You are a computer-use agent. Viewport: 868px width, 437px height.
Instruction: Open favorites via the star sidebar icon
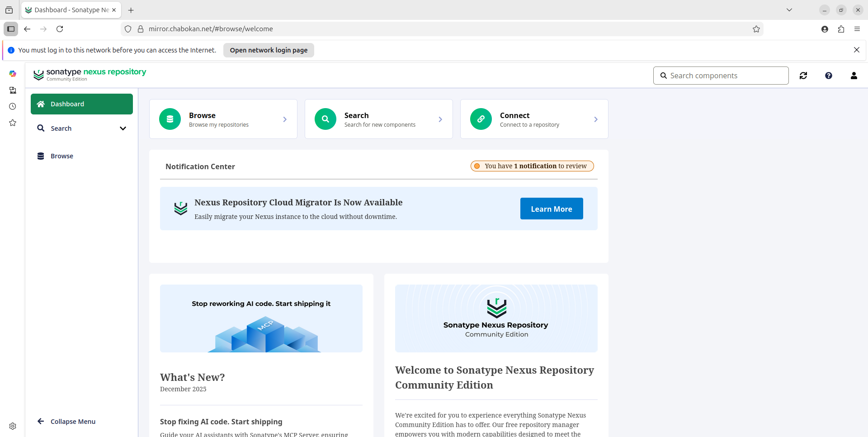tap(12, 123)
